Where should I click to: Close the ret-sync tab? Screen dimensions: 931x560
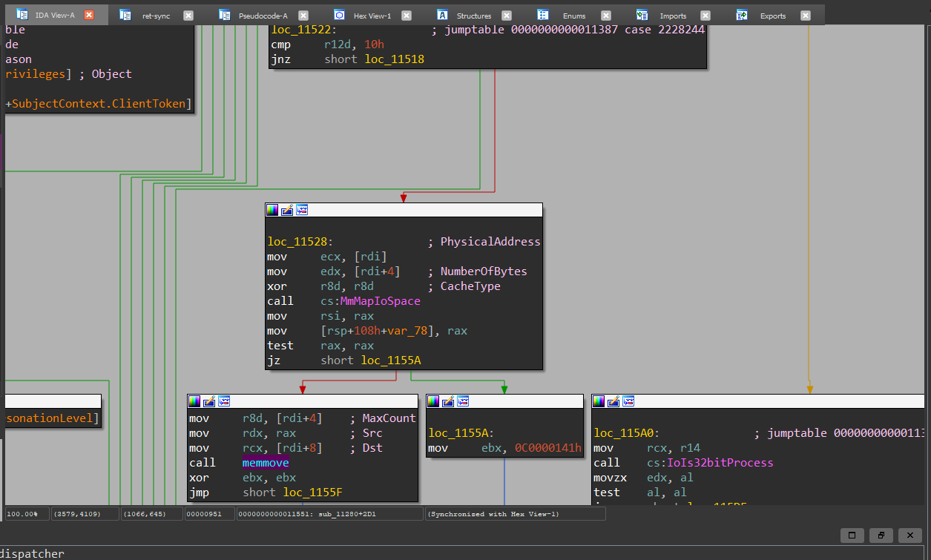coord(188,16)
